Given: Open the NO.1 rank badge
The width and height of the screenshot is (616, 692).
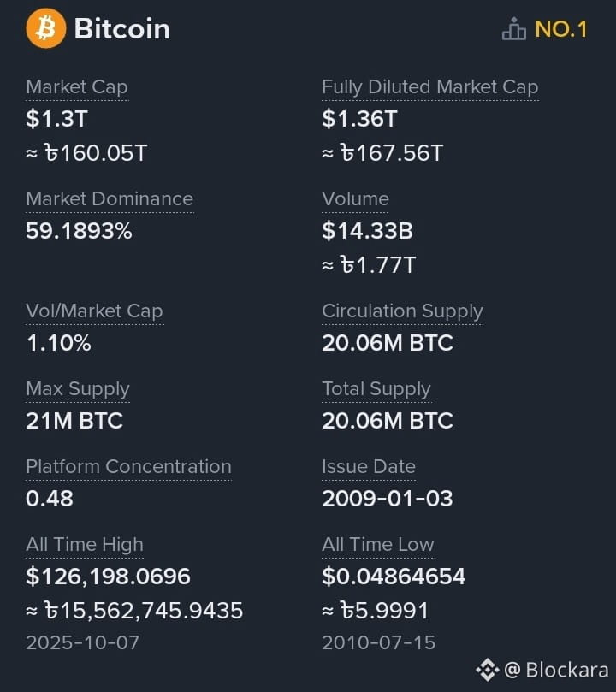Looking at the screenshot, I should pyautogui.click(x=561, y=29).
